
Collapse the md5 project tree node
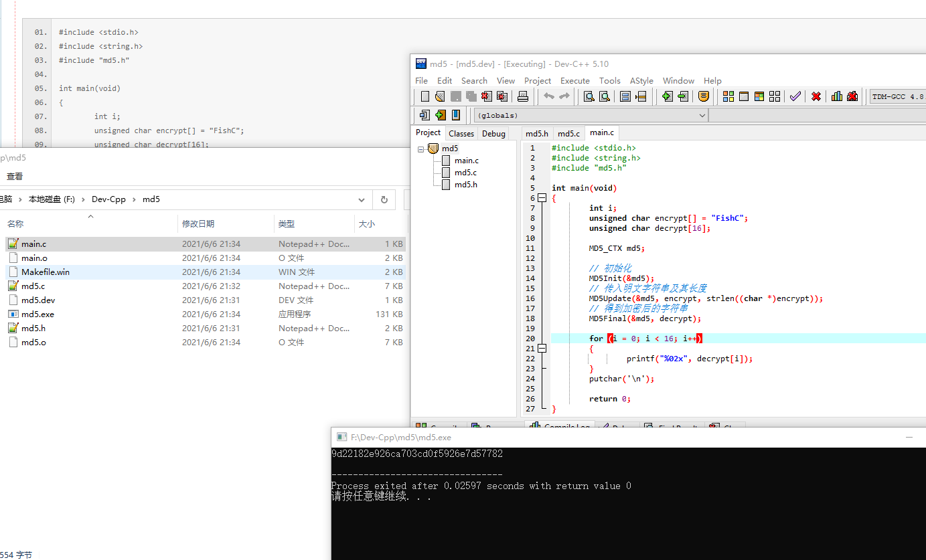[420, 149]
